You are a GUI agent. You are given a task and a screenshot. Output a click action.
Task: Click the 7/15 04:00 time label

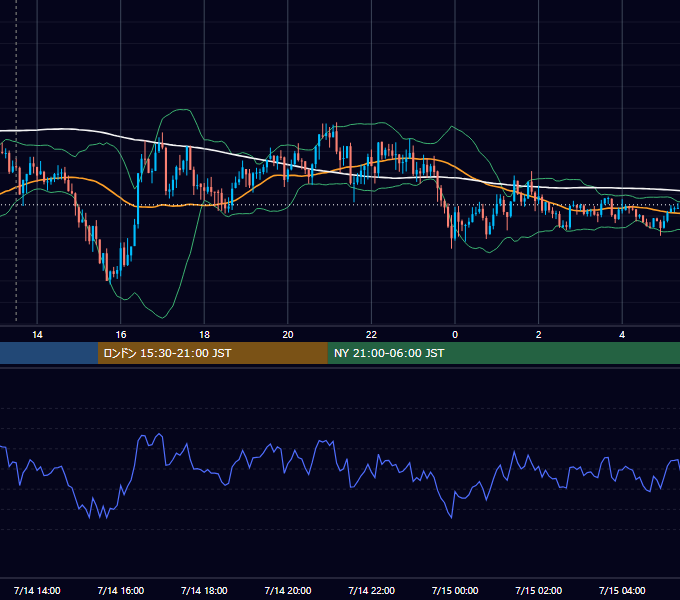pos(622,590)
